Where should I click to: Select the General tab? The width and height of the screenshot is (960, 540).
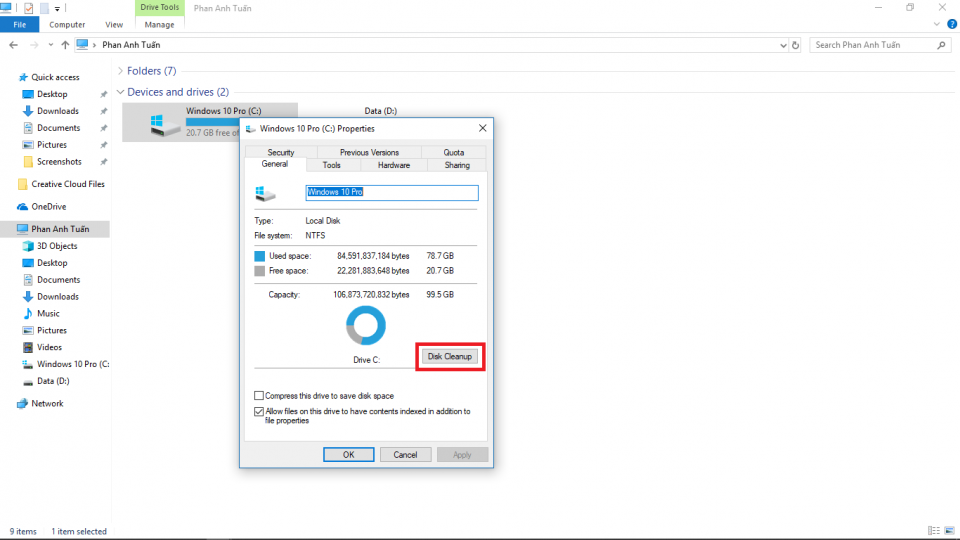click(x=274, y=164)
